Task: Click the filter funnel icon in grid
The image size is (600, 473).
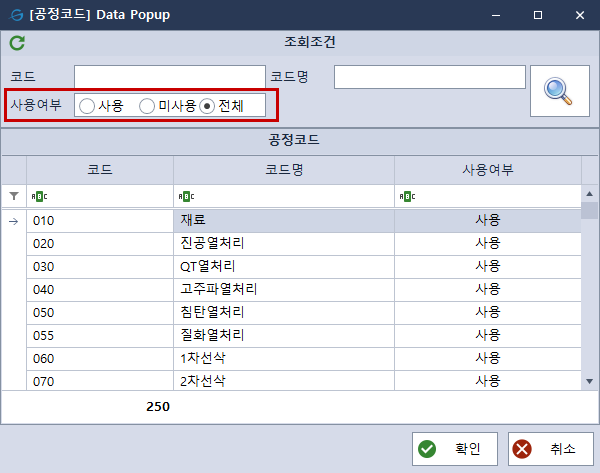Action: coord(14,196)
